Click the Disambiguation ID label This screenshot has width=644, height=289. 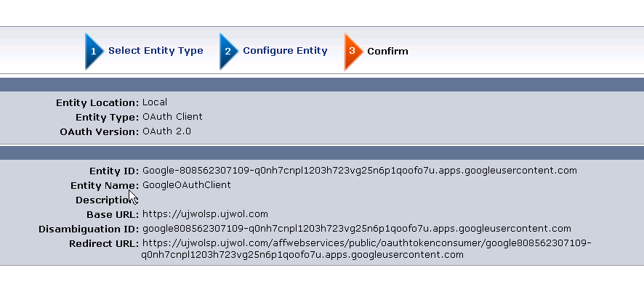[x=89, y=229]
